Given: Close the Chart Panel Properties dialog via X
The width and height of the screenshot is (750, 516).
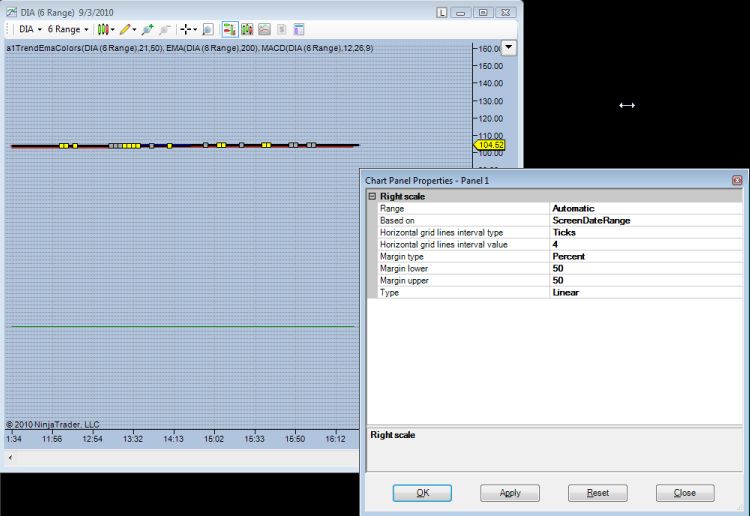Looking at the screenshot, I should [x=737, y=180].
